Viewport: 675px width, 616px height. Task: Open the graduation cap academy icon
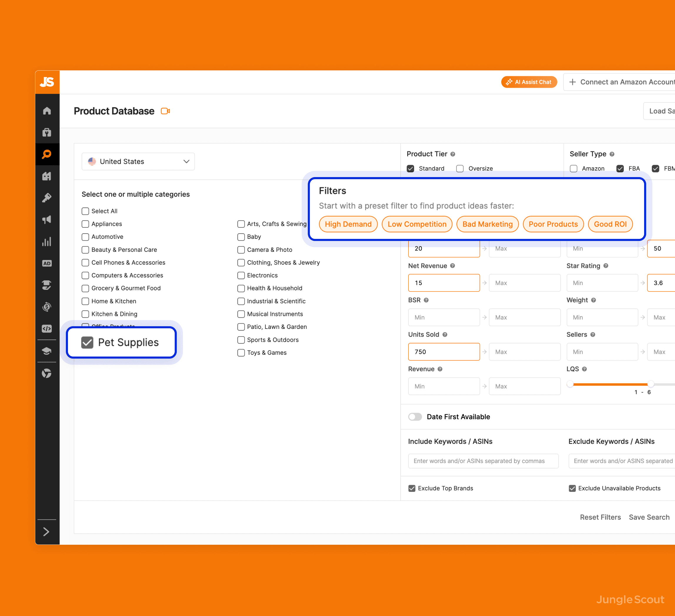point(47,351)
